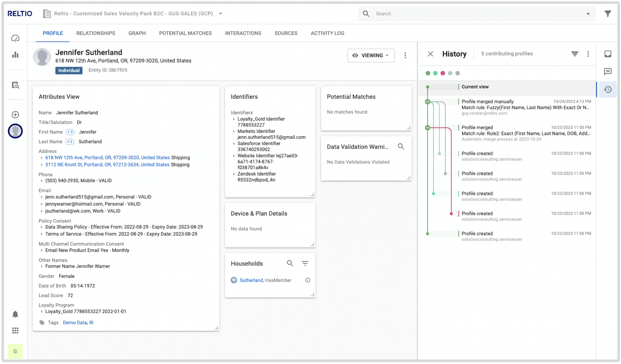This screenshot has width=621, height=364.
Task: Expand the Loyalty_Gold Identifier entry
Action: (x=234, y=119)
